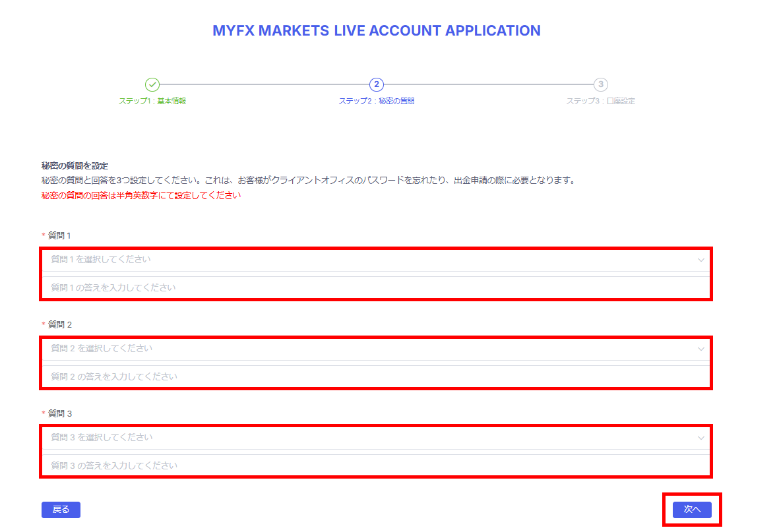Click the chevron arrow on 質問 1 dropdown

(700, 260)
